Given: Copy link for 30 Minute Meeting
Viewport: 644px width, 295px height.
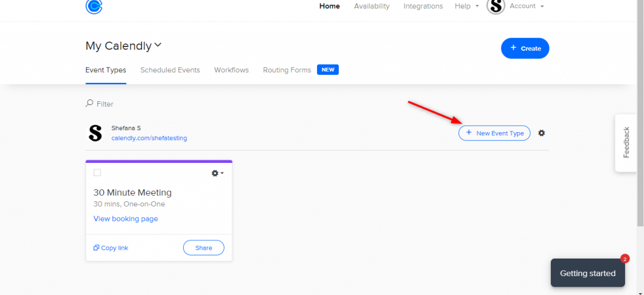Looking at the screenshot, I should [111, 248].
